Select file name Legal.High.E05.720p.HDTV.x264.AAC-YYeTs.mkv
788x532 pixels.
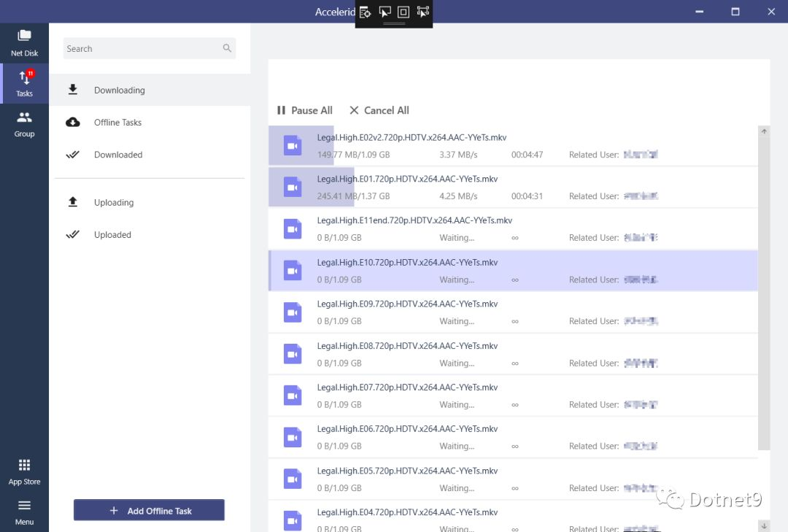pyautogui.click(x=407, y=471)
